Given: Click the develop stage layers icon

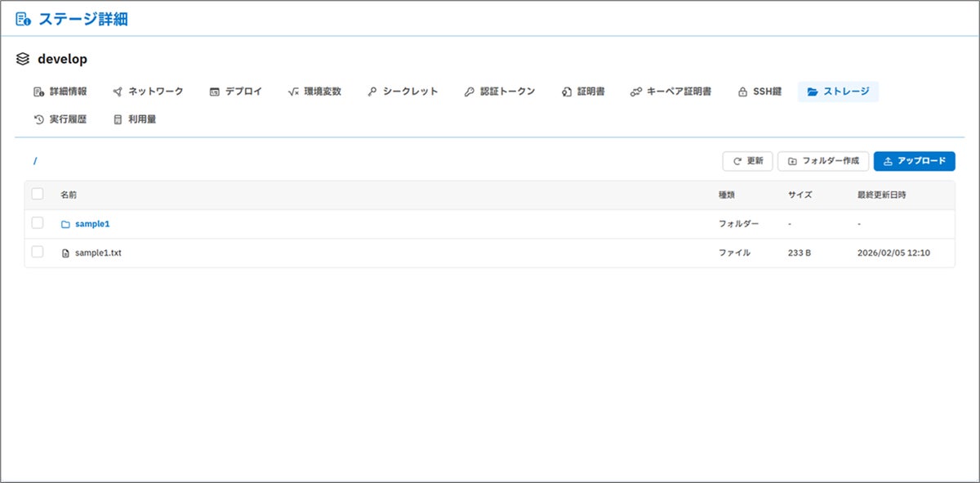Looking at the screenshot, I should point(23,60).
